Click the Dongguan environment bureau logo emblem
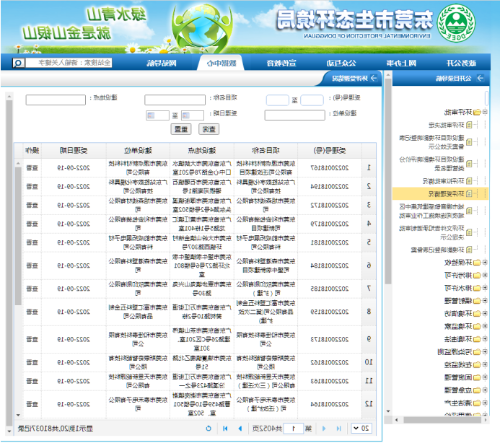 coord(456,23)
